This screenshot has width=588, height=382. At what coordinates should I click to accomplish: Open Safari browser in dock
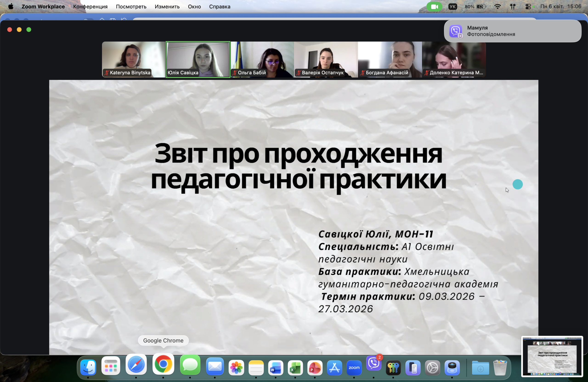click(136, 365)
